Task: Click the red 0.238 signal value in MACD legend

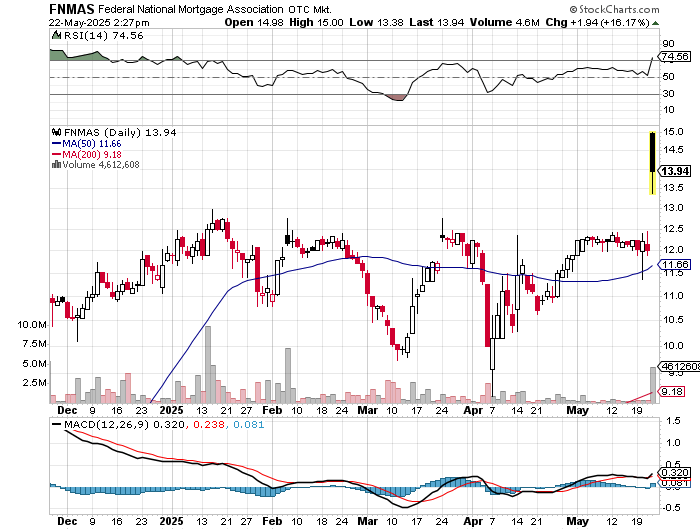Action: [x=208, y=424]
